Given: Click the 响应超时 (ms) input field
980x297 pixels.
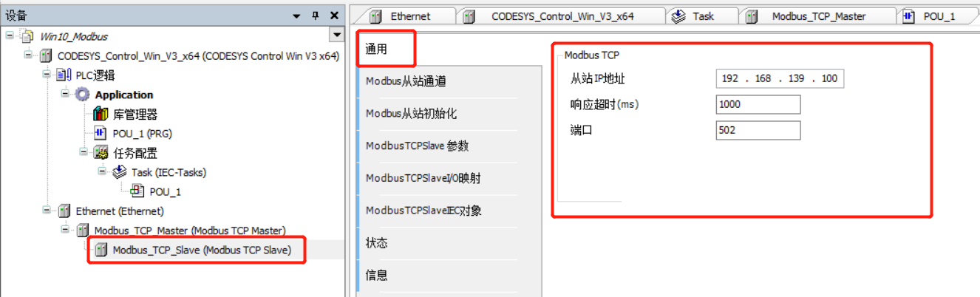Looking at the screenshot, I should tap(758, 104).
